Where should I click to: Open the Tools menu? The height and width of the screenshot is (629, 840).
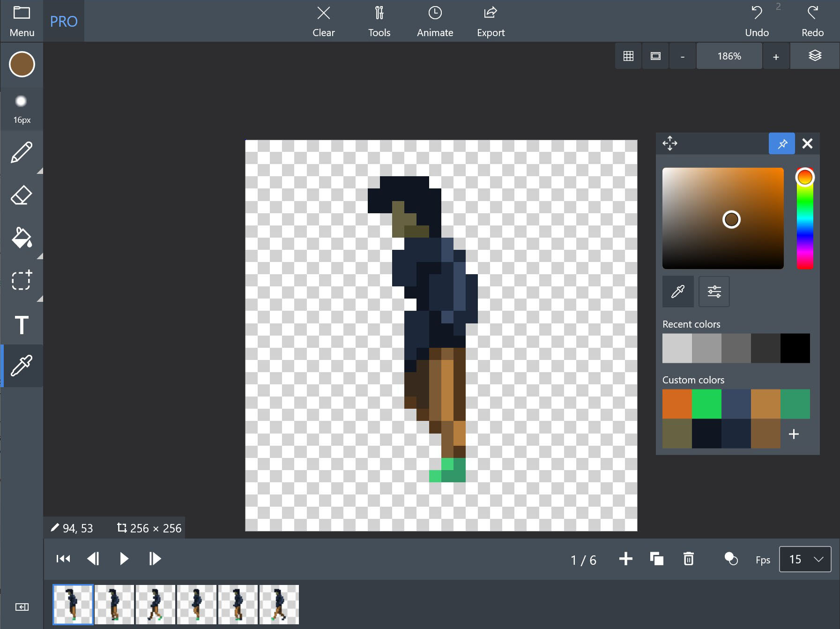click(x=379, y=21)
